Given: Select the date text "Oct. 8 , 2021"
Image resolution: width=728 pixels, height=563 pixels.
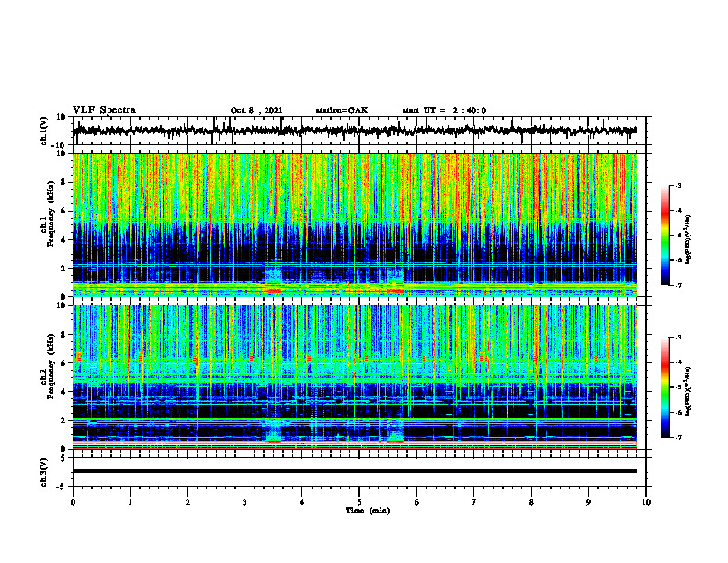Looking at the screenshot, I should [x=256, y=110].
